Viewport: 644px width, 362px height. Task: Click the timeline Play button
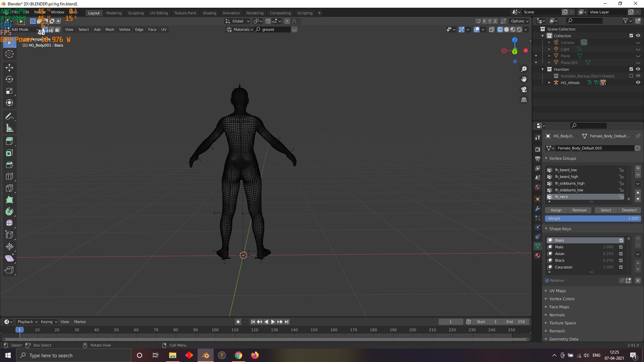click(x=273, y=322)
